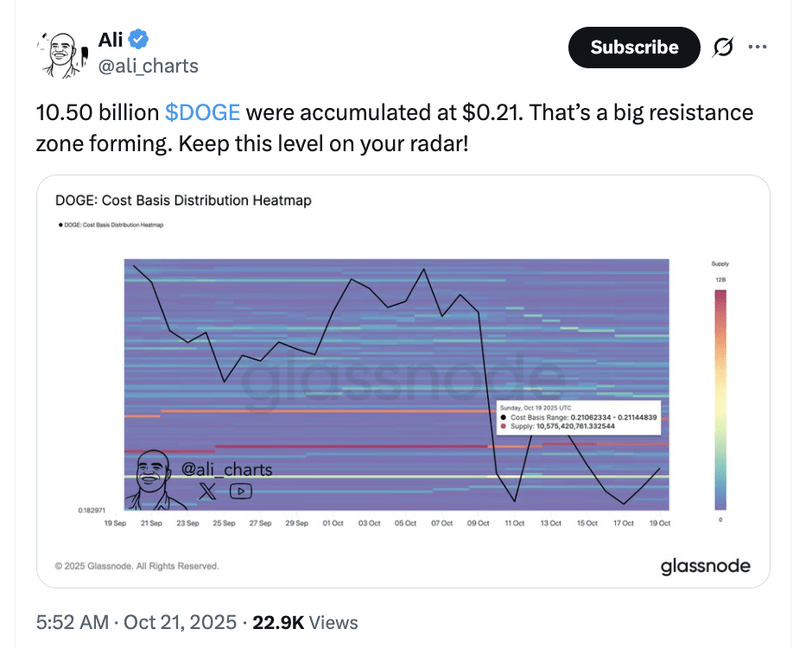The width and height of the screenshot is (812, 648).
Task: Click the X logo in the chart watermark
Action: [x=206, y=491]
